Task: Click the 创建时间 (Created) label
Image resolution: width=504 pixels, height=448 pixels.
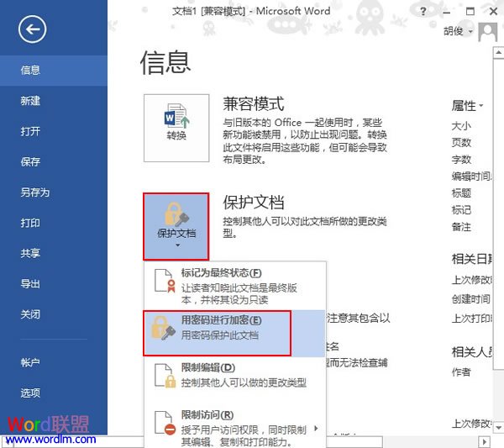Action: click(471, 299)
